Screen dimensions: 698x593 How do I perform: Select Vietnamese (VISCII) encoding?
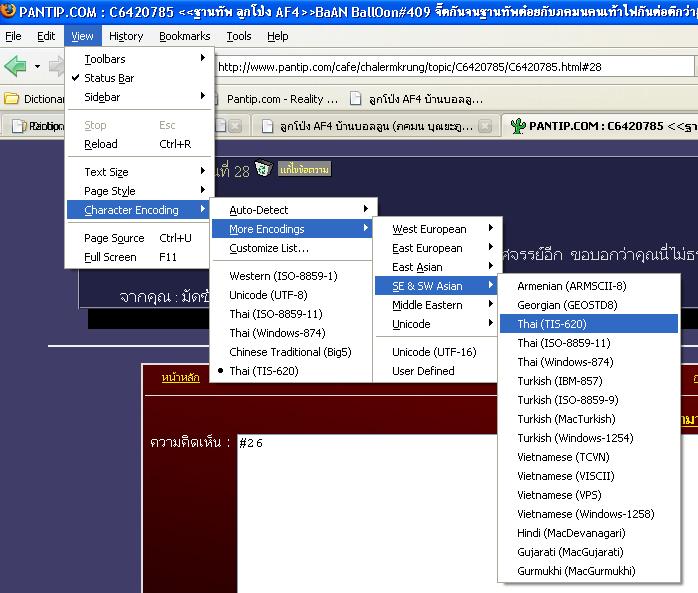coord(589,476)
